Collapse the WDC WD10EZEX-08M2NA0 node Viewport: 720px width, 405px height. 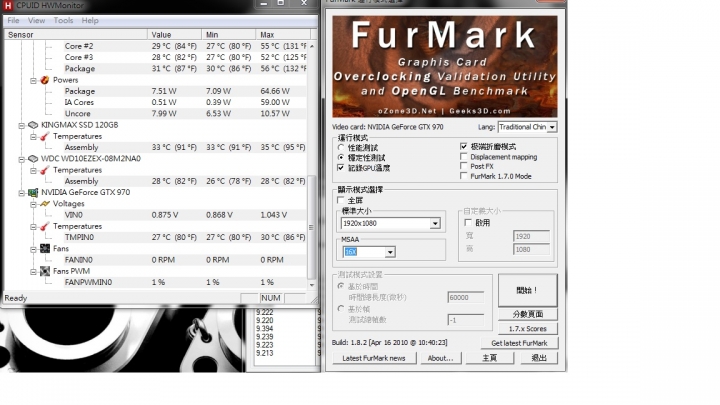tap(21, 159)
